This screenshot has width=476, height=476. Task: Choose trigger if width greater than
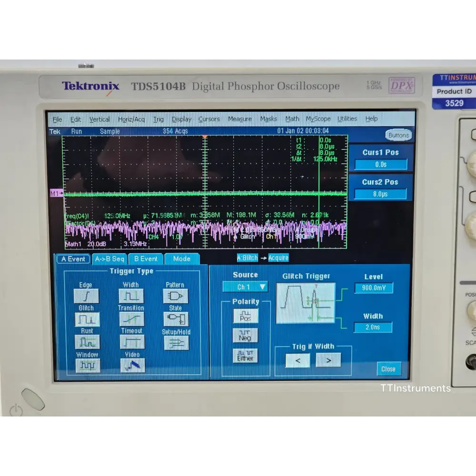point(328,360)
